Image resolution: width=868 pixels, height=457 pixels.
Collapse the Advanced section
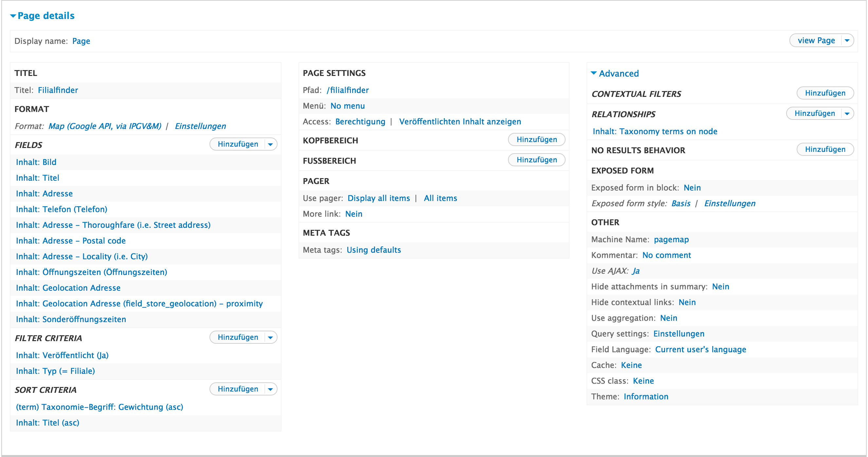(615, 73)
